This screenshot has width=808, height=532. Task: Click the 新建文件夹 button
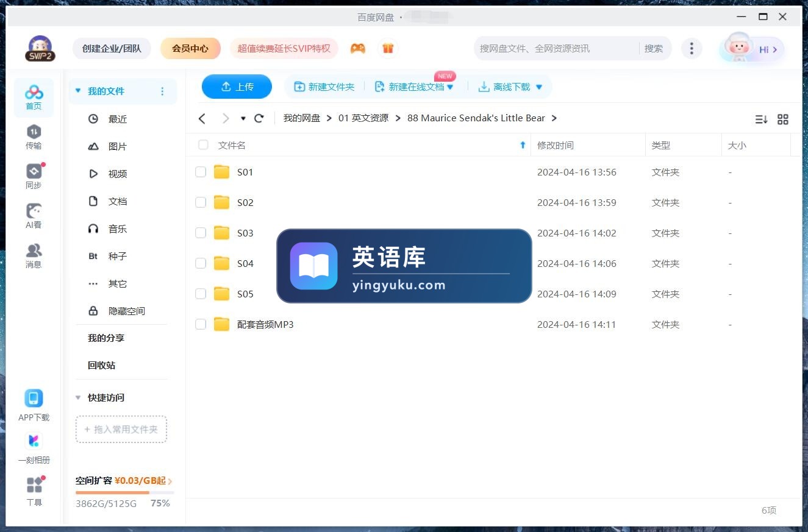tap(324, 87)
